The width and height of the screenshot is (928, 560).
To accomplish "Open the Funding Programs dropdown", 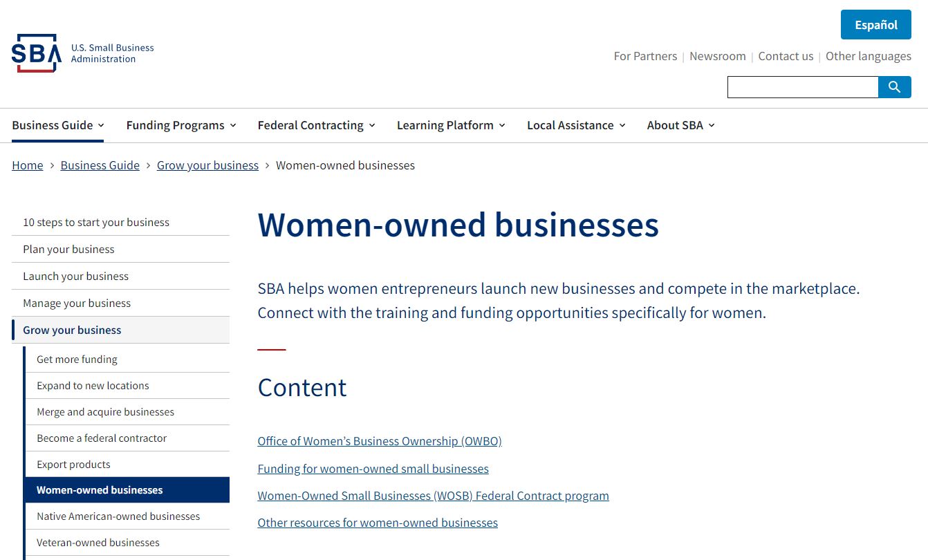I will 181,125.
